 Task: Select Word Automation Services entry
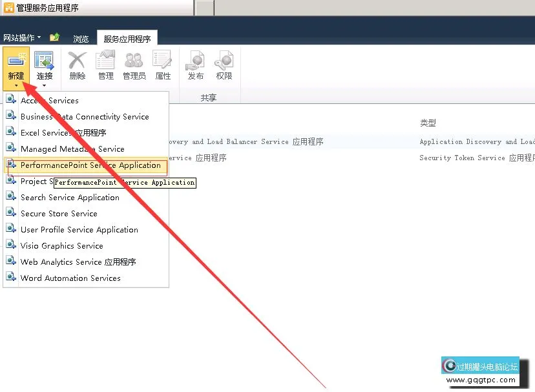pos(70,278)
